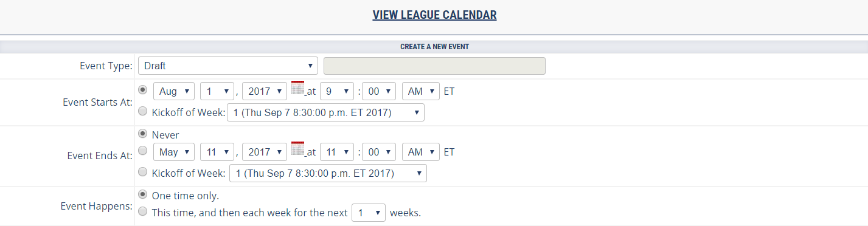
Task: Select Kickoff of Week radio for event end
Action: 143,172
